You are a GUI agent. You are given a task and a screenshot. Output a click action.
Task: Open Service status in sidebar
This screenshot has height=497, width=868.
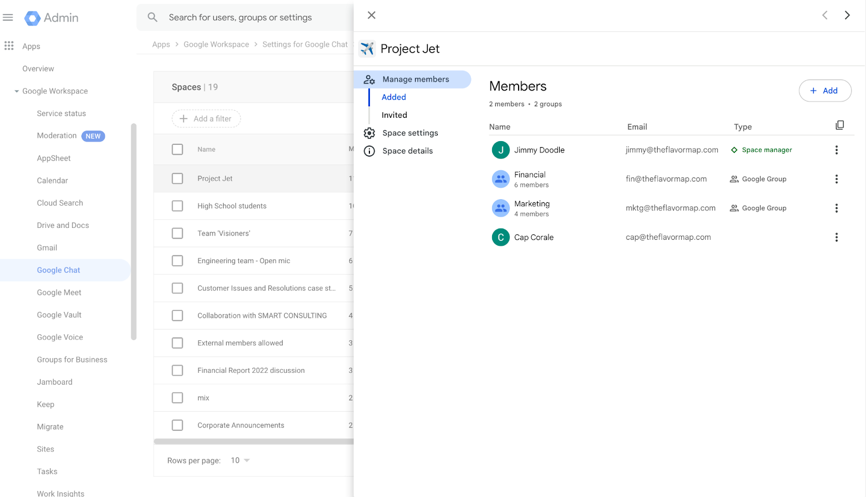(x=61, y=113)
